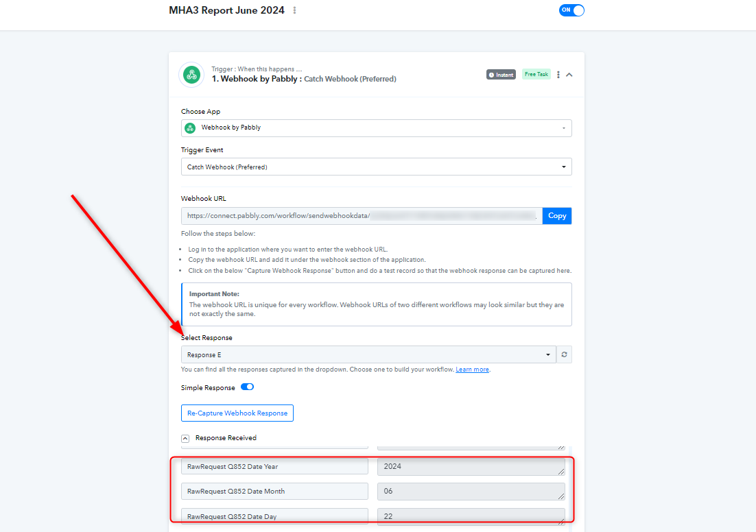756x532 pixels.
Task: Click the 22 day value field
Action: coord(471,516)
